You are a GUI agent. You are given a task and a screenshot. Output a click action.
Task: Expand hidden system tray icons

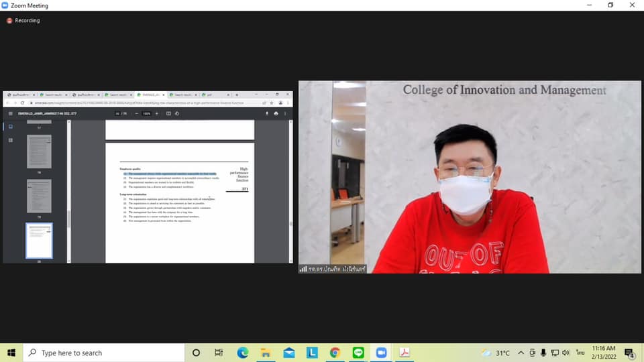521,353
